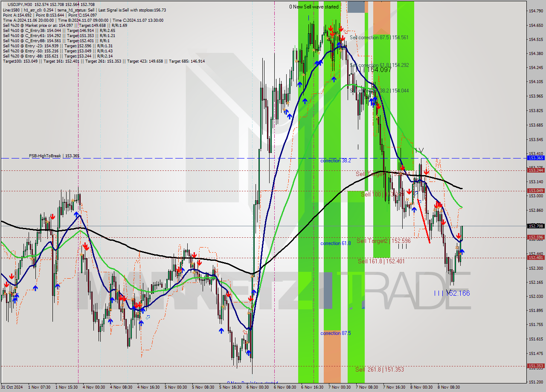Click the 8 Nov 08:30 time label
The image size is (546, 392).
(448, 387)
